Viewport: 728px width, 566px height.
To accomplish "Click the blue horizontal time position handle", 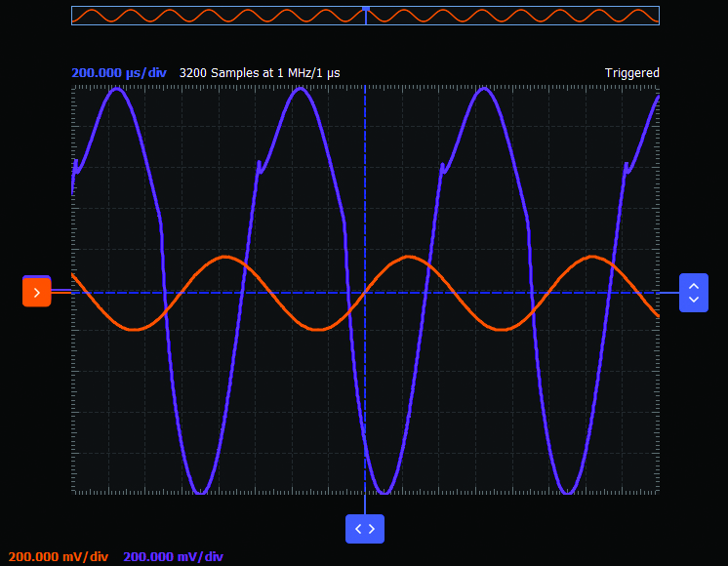I will 365,528.
